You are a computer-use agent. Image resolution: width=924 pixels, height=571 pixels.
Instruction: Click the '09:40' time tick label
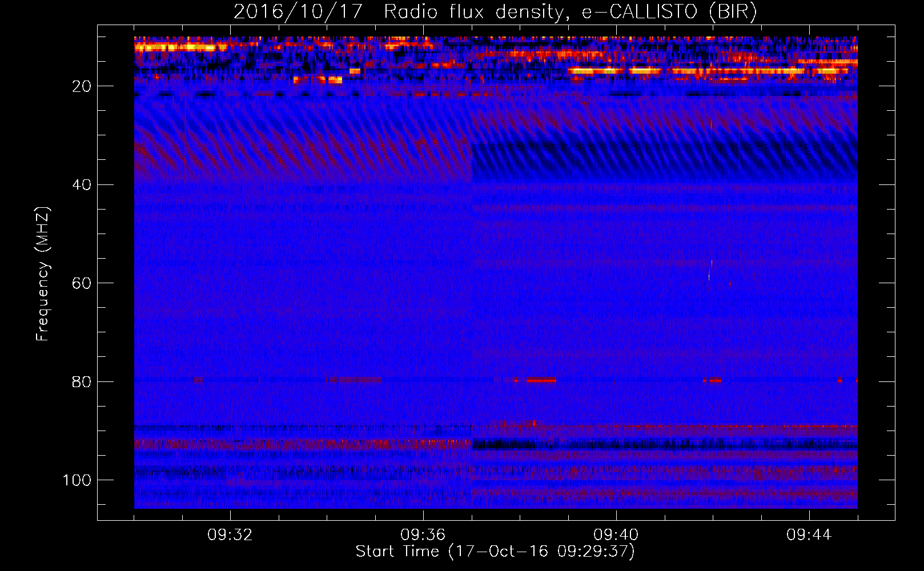616,535
